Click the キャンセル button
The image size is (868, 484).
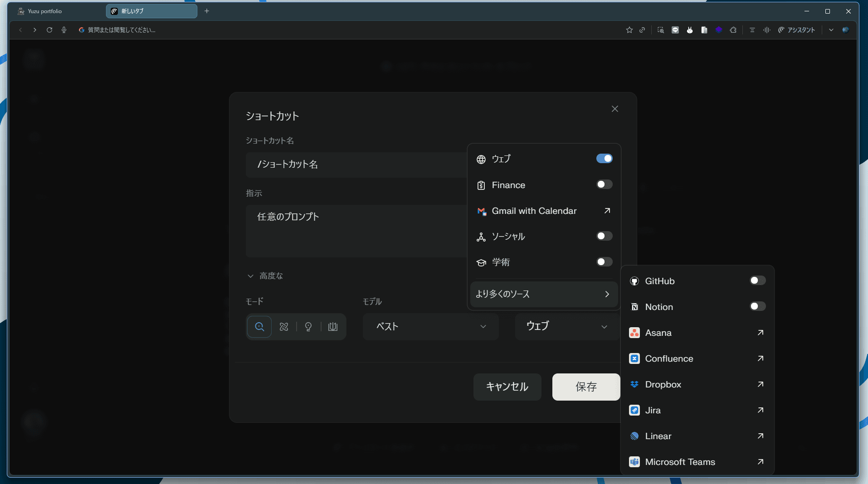507,387
